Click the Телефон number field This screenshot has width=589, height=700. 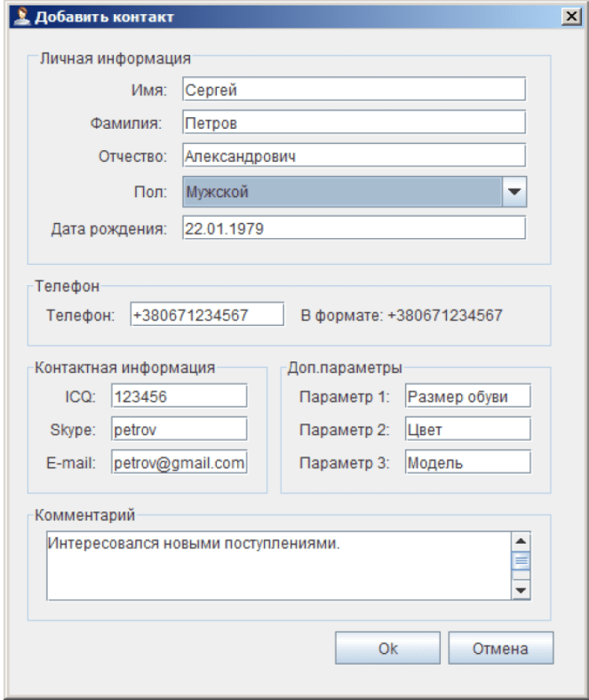click(207, 315)
